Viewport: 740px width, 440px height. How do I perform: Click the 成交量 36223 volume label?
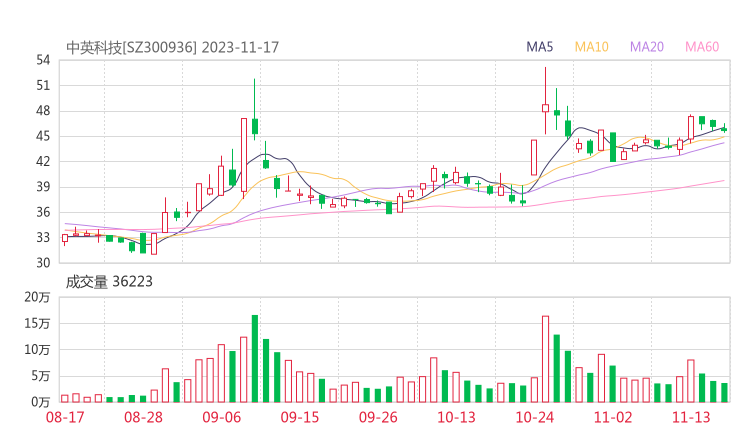point(109,282)
